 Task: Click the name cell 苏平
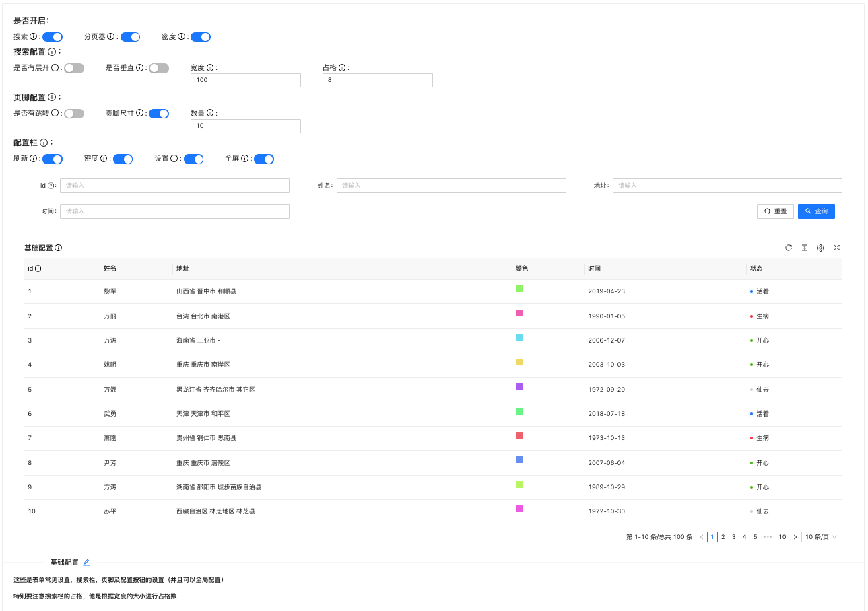point(110,511)
